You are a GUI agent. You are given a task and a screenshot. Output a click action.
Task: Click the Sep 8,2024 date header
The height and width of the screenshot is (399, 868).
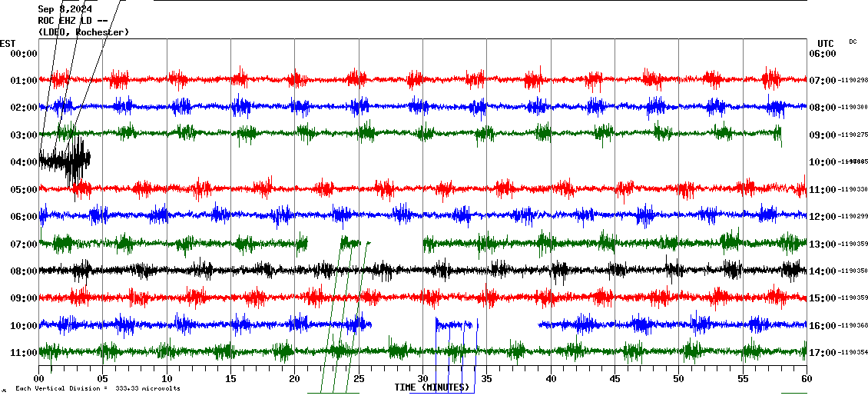pyautogui.click(x=65, y=9)
